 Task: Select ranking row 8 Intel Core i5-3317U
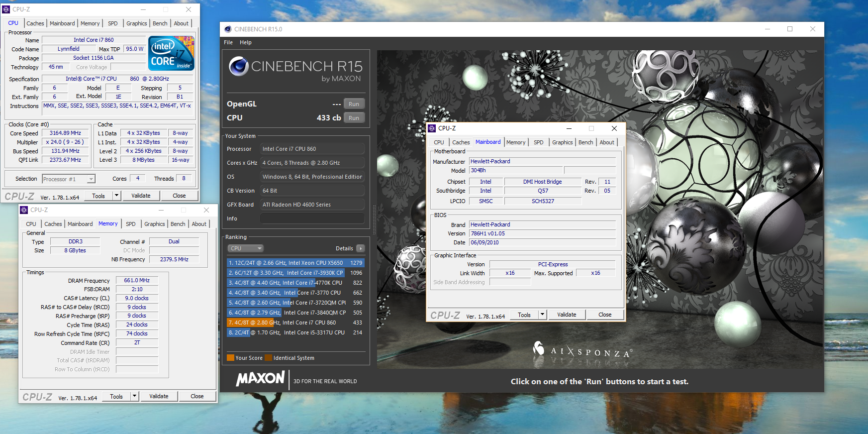pyautogui.click(x=295, y=332)
